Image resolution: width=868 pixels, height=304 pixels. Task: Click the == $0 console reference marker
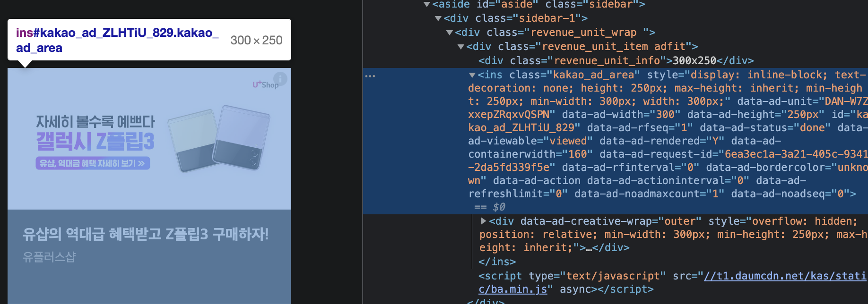490,207
